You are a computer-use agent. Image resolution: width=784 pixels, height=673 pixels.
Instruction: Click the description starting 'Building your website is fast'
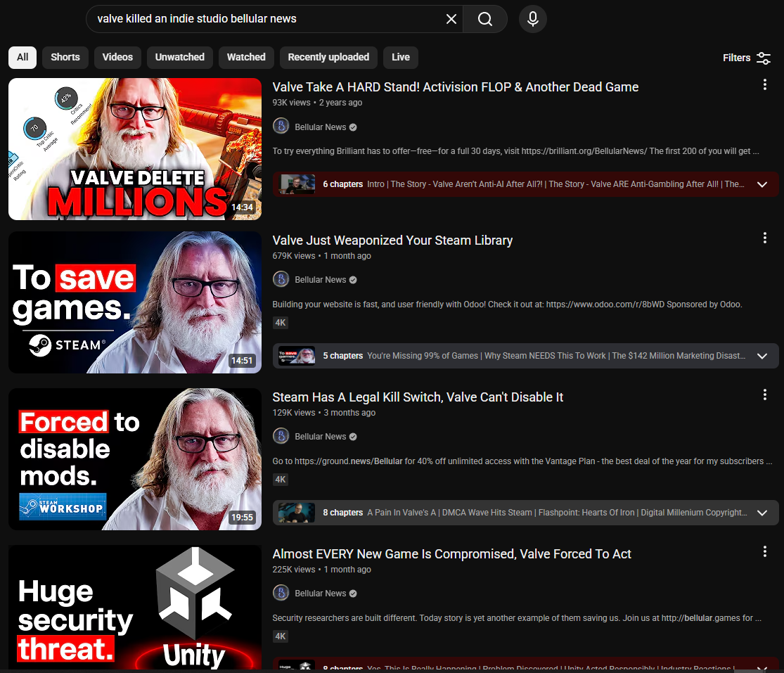coord(508,305)
